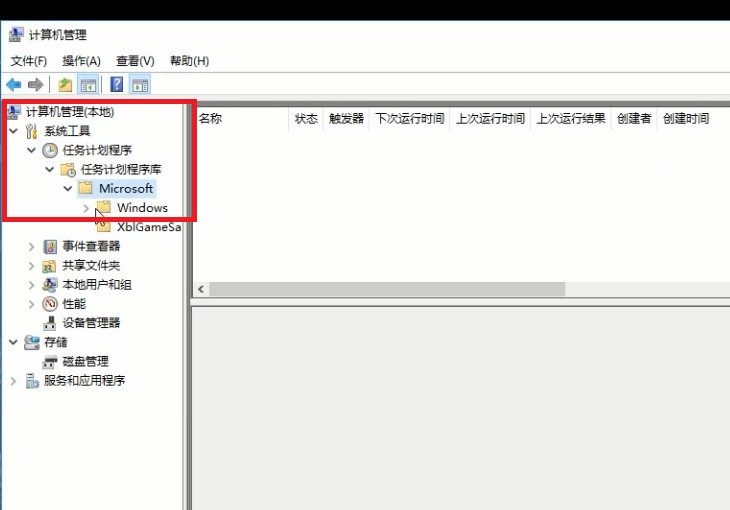This screenshot has height=510, width=730.
Task: Expand the 本地用户和组 node
Action: point(31,285)
